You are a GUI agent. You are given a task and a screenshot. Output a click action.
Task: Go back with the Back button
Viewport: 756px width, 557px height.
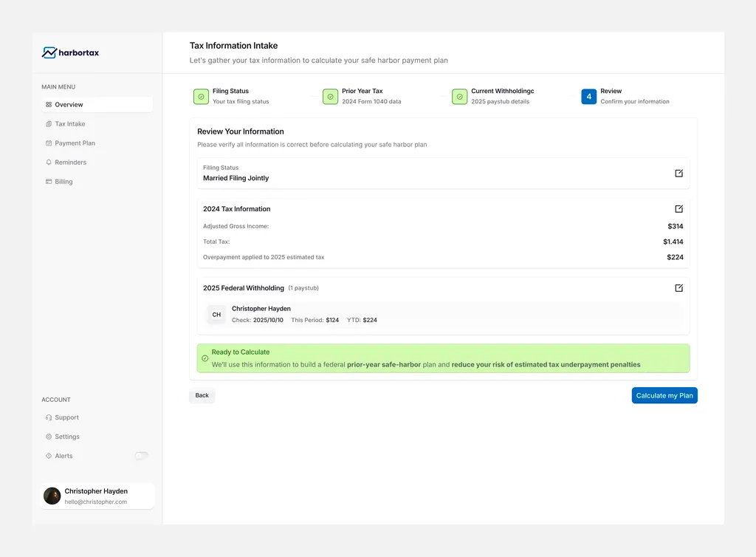click(x=202, y=395)
